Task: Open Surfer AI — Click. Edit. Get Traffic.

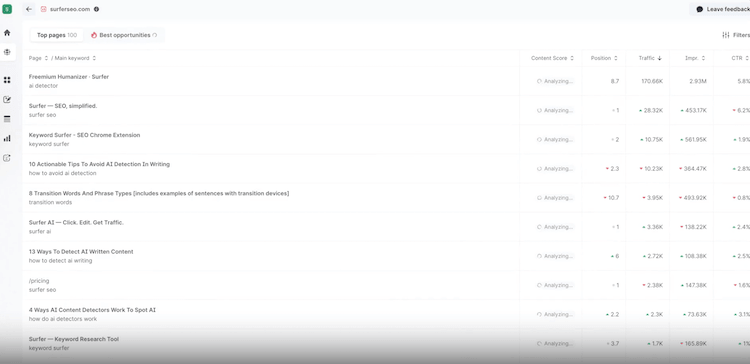Action: pyautogui.click(x=76, y=222)
